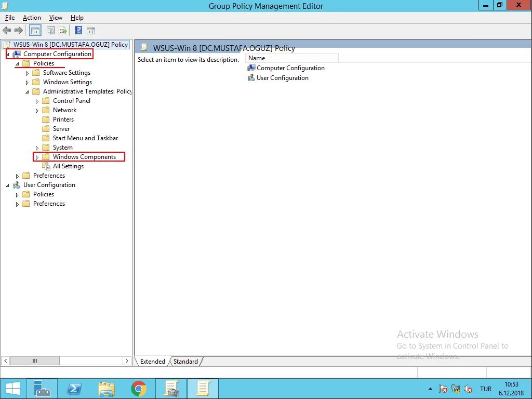This screenshot has height=399, width=532.
Task: Click the Name column header
Action: (x=292, y=58)
